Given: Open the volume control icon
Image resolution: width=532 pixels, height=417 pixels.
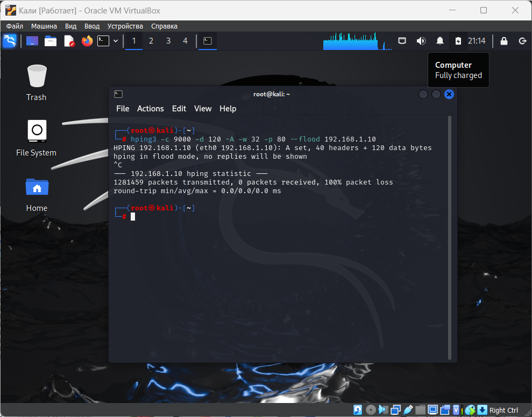Looking at the screenshot, I should (x=421, y=41).
